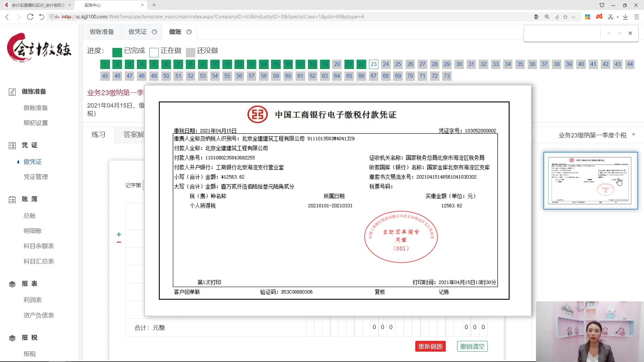
Task: Close the 实账中心 browser tab
Action: [x=142, y=5]
